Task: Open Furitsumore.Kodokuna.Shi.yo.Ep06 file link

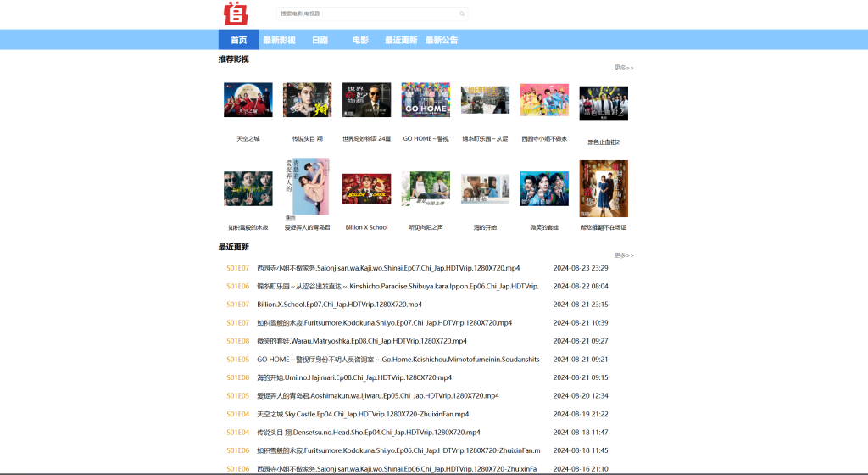Action: click(398, 450)
